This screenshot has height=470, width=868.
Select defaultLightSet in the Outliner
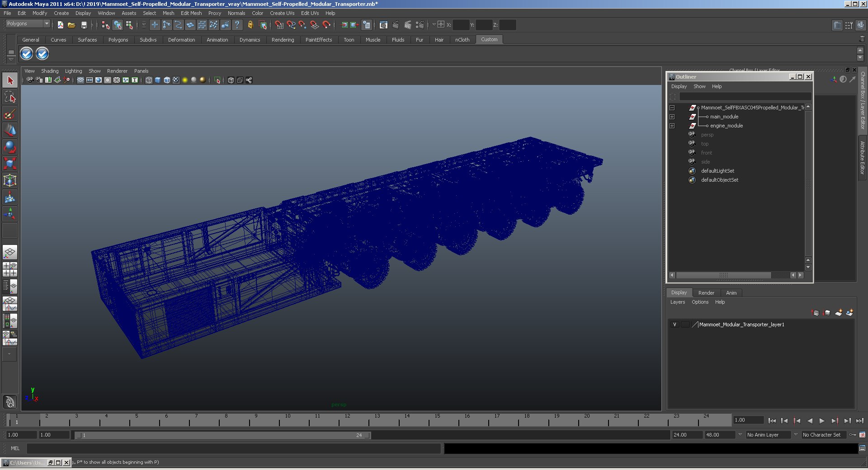(717, 171)
